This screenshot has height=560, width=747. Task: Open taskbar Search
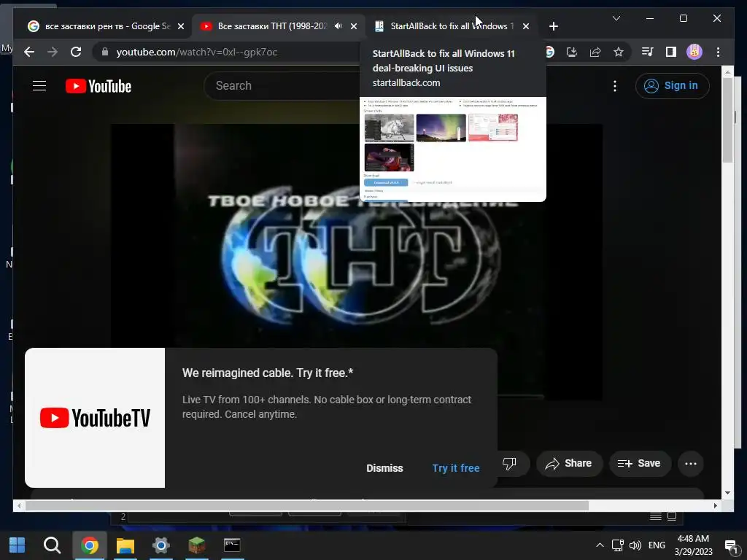tap(52, 545)
